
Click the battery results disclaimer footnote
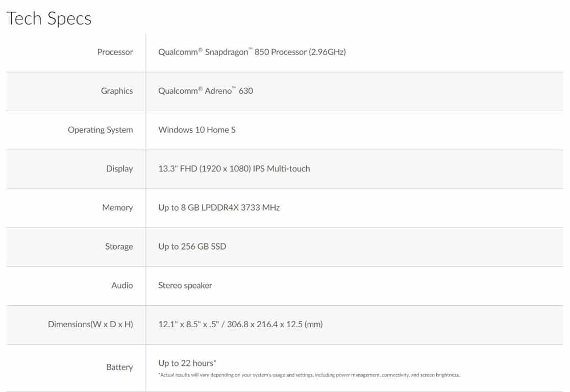(309, 375)
